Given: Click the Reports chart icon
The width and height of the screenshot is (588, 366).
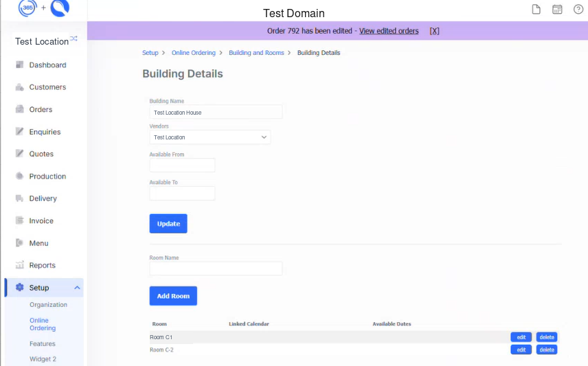Looking at the screenshot, I should click(19, 265).
